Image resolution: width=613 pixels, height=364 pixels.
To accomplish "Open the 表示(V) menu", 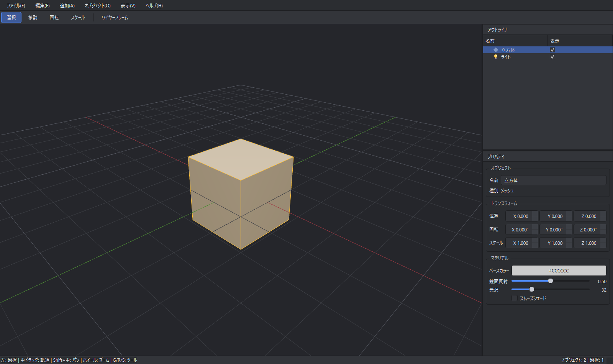I will pos(128,6).
